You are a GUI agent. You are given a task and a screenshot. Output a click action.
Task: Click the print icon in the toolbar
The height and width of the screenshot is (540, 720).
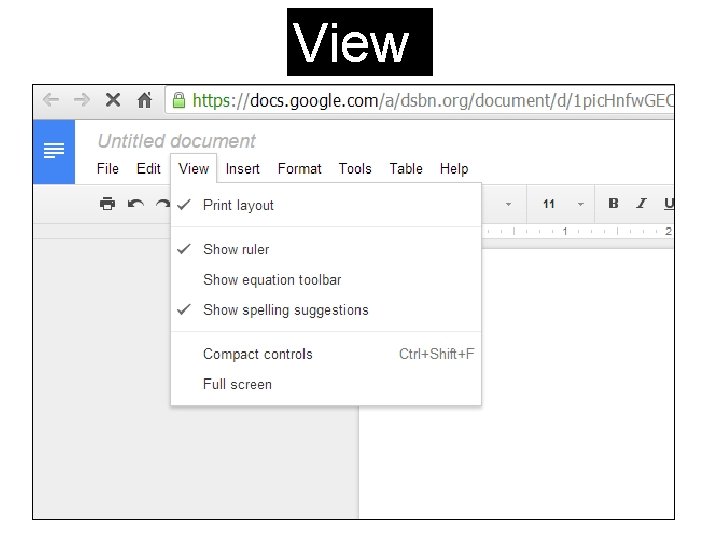click(x=107, y=203)
